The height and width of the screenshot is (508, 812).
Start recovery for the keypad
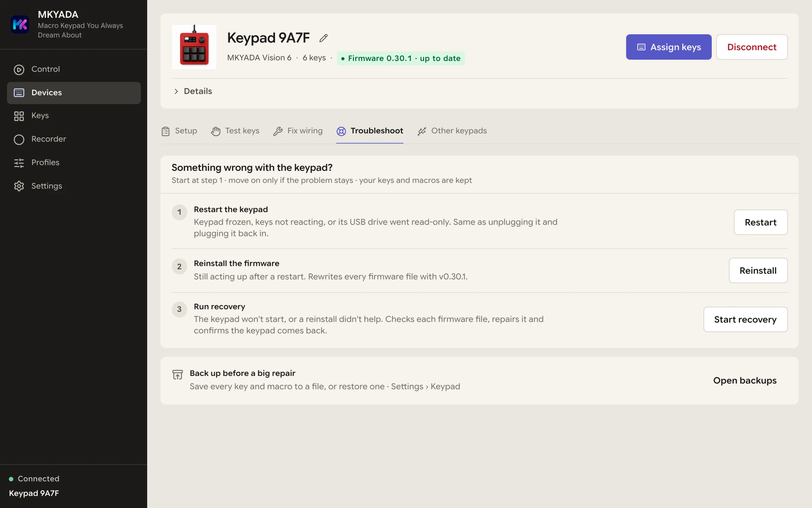click(746, 319)
